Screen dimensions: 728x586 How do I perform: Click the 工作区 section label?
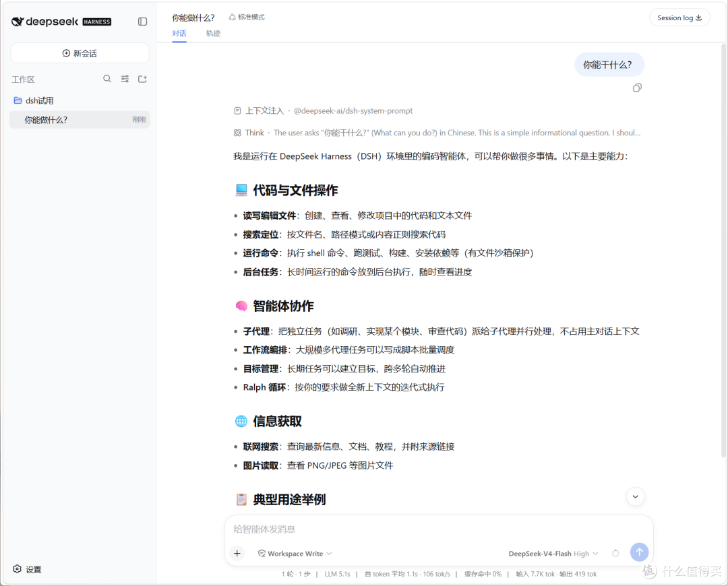[23, 79]
